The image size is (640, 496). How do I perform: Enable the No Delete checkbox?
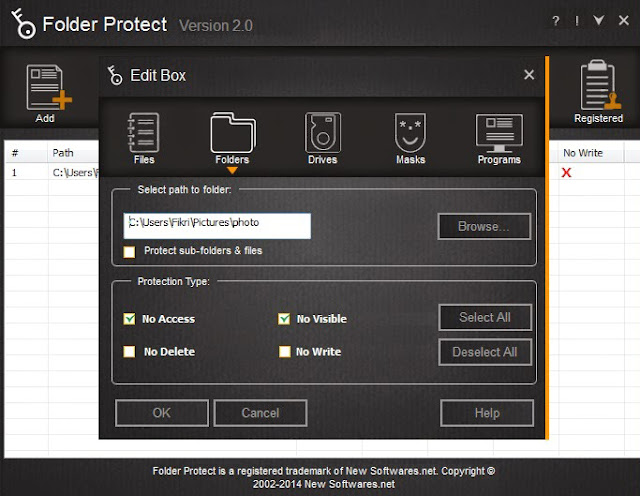129,351
